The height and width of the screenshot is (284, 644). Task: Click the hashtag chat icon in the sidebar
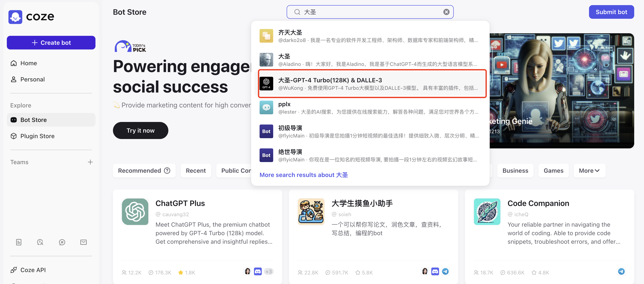click(62, 242)
